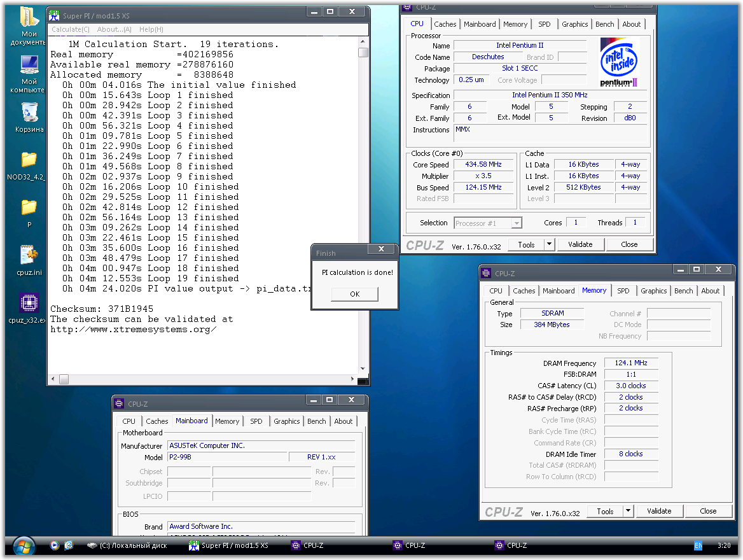
Task: Click Super PI vertical scrollbar thumb
Action: coord(363,52)
